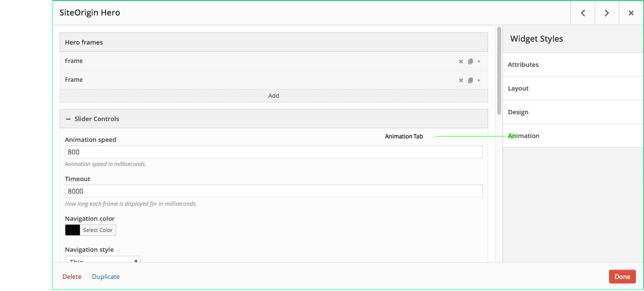Expand the second Frame using its arrow

coord(479,80)
